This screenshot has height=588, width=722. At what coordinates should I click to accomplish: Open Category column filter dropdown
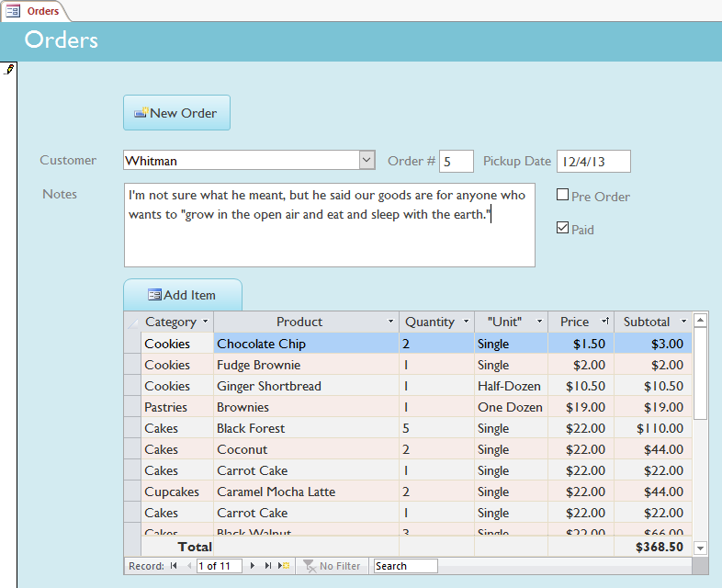[x=205, y=322]
